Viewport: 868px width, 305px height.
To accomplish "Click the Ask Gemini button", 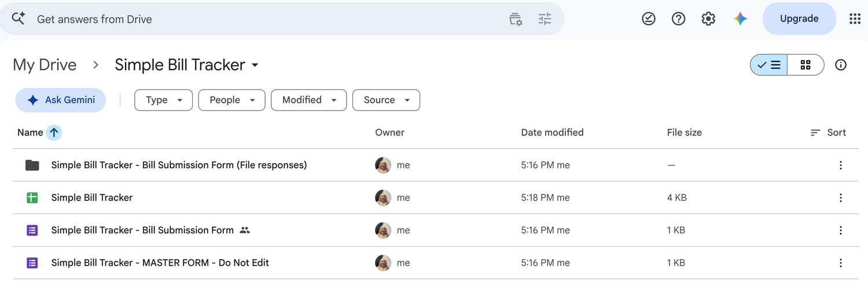I will click(x=61, y=100).
